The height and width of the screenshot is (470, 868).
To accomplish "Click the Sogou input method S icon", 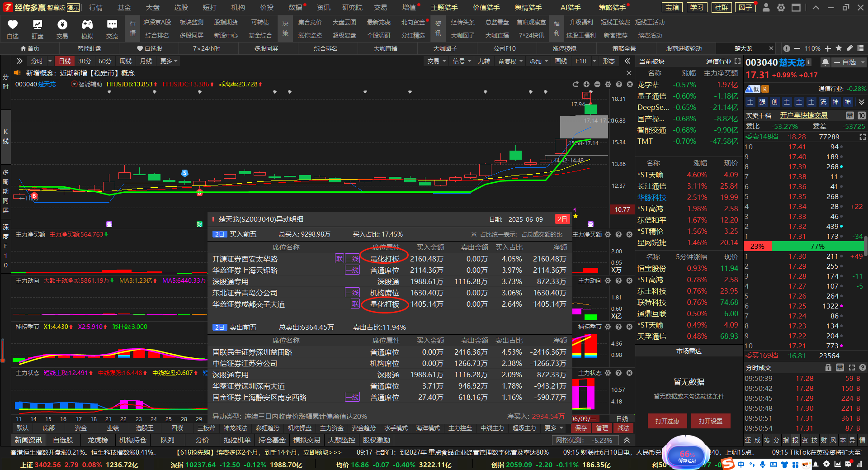I will pyautogui.click(x=727, y=464).
